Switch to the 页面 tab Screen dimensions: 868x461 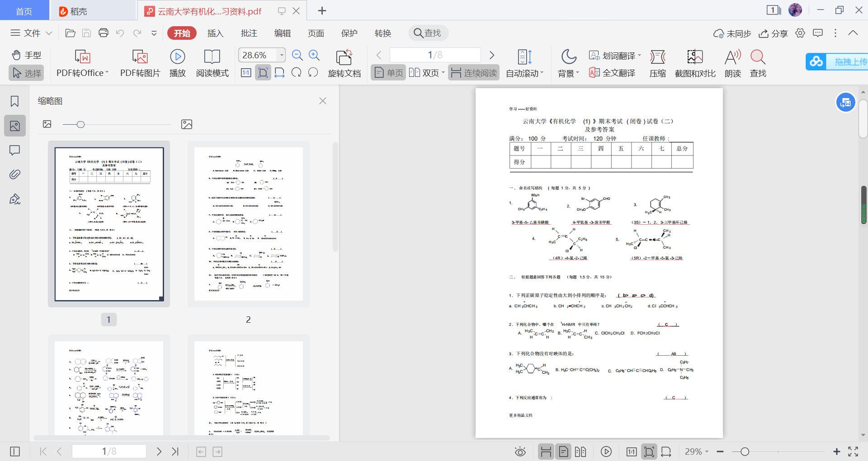[x=316, y=33]
